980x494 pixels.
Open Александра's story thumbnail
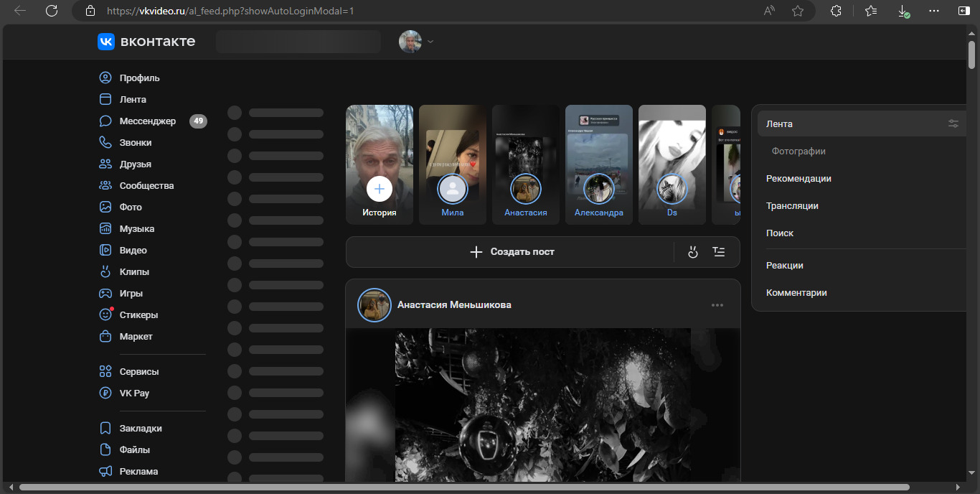point(599,164)
